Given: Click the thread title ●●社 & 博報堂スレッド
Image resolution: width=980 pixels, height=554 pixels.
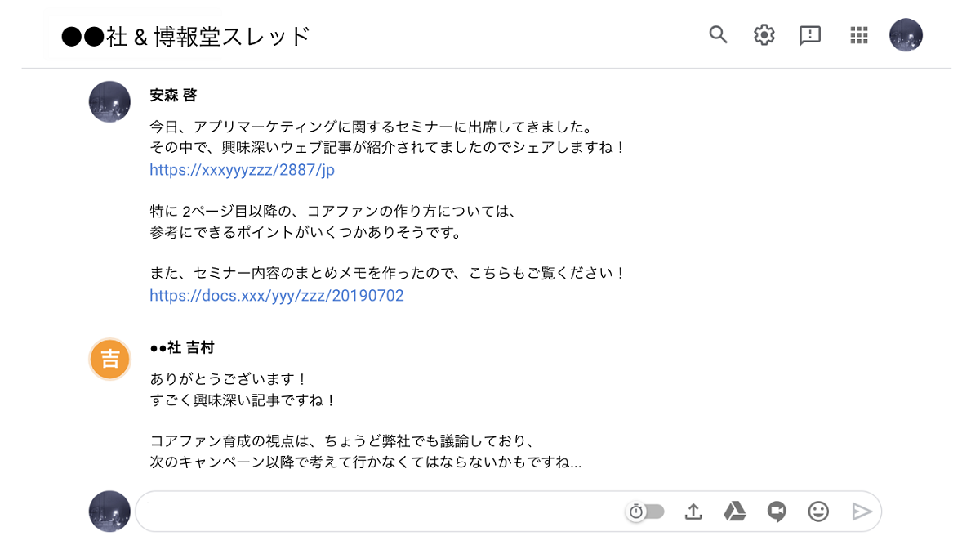Looking at the screenshot, I should [x=186, y=36].
